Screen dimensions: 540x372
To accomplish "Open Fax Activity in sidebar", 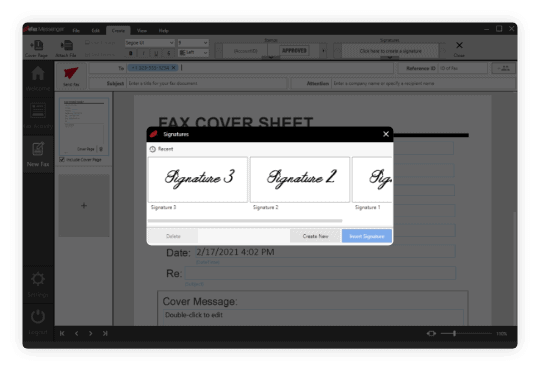I will tap(38, 116).
